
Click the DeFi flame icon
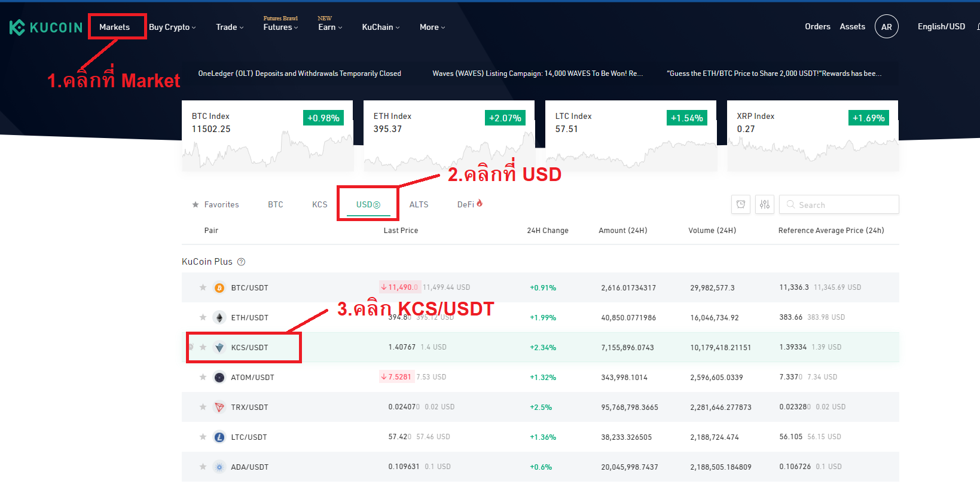tap(480, 203)
